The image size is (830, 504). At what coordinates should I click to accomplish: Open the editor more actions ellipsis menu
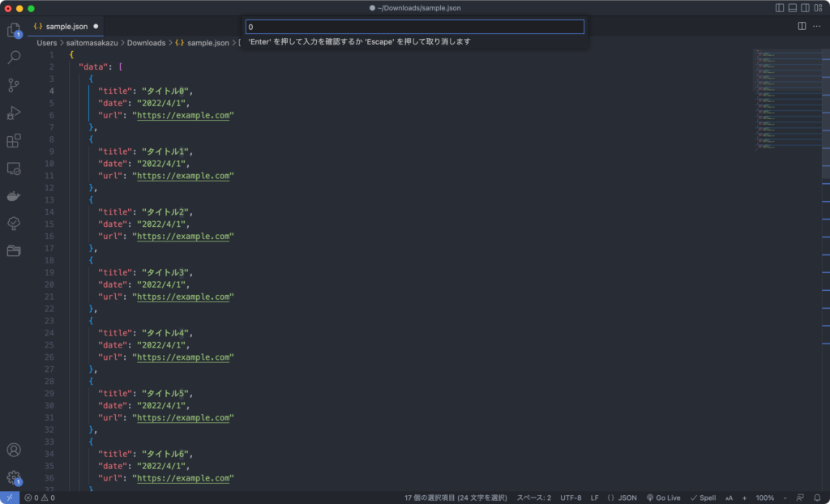[x=816, y=26]
